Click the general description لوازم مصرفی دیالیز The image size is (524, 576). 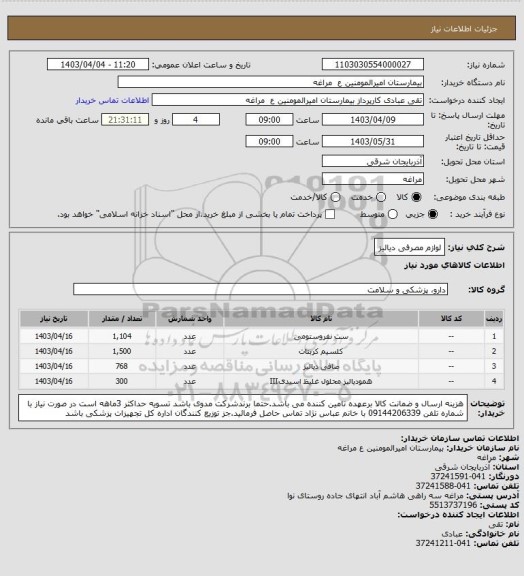(409, 248)
